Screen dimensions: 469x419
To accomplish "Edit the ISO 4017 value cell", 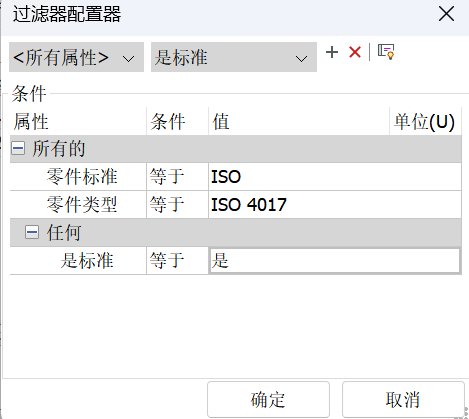I will click(335, 205).
